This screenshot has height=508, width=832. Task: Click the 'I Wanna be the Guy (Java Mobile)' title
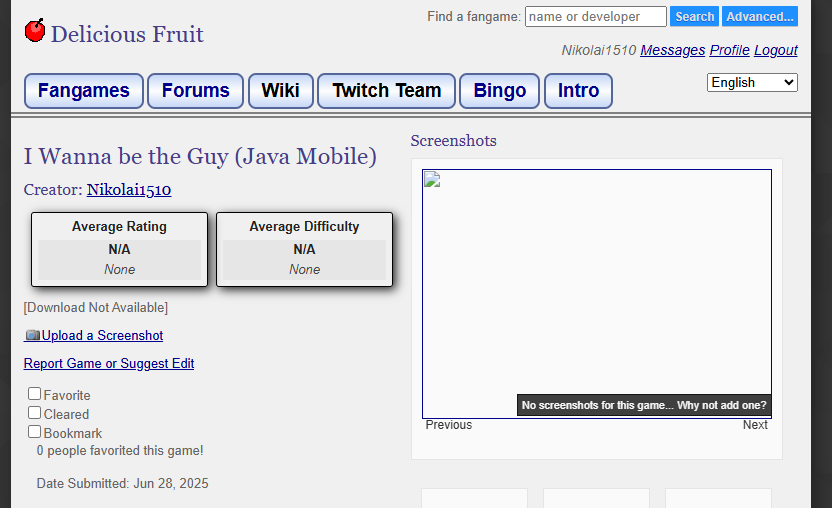200,157
